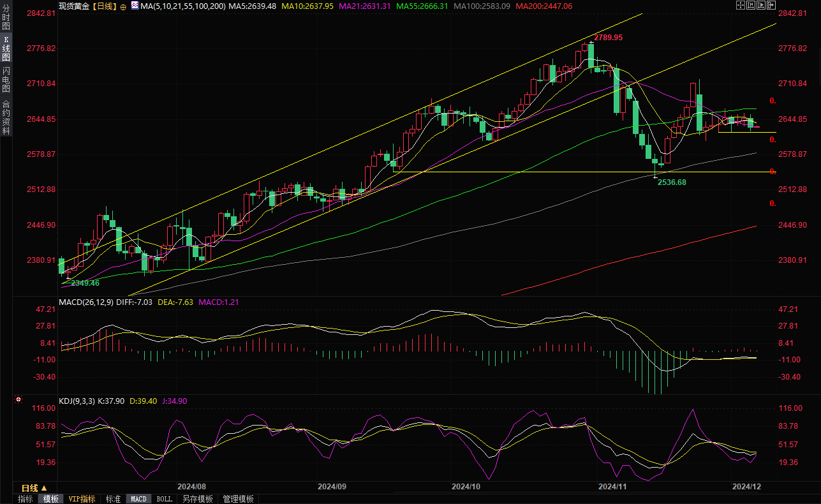The image size is (821, 504).
Task: Switch to the BOLL template
Action: click(164, 499)
